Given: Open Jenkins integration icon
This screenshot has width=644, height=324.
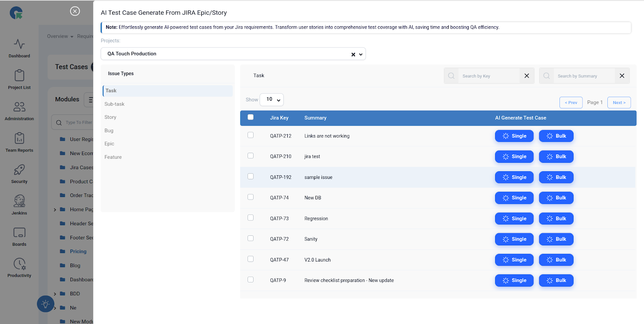Looking at the screenshot, I should pyautogui.click(x=19, y=201).
